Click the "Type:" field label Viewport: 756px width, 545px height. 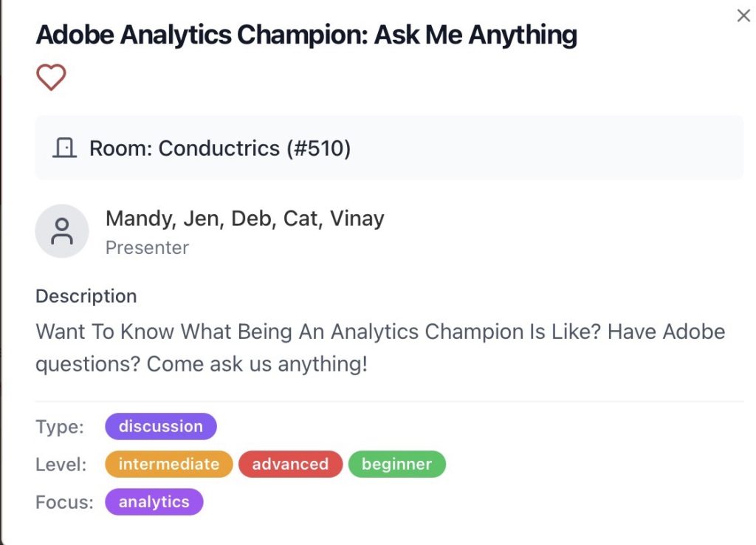(x=60, y=426)
